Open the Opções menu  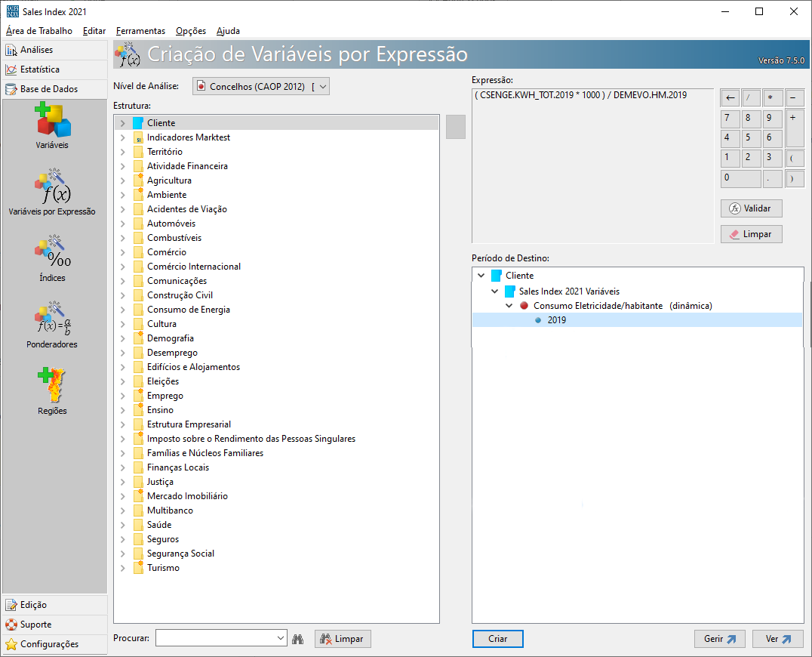(191, 31)
